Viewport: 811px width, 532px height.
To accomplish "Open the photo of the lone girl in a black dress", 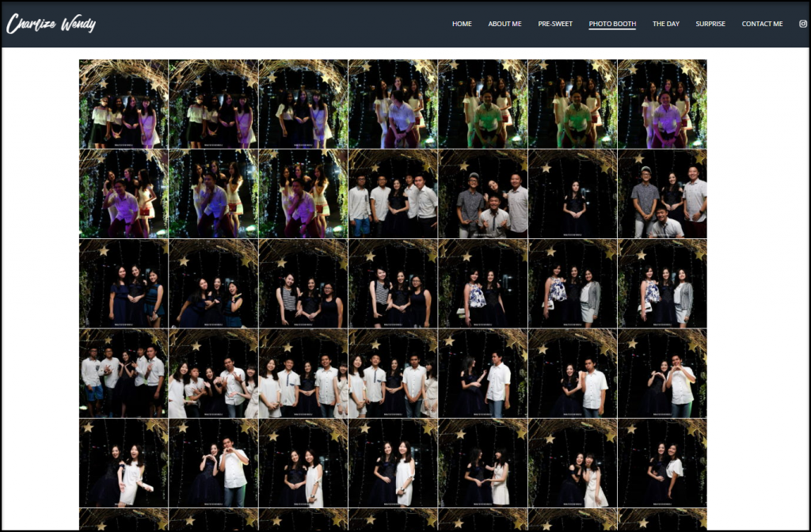I will click(573, 194).
